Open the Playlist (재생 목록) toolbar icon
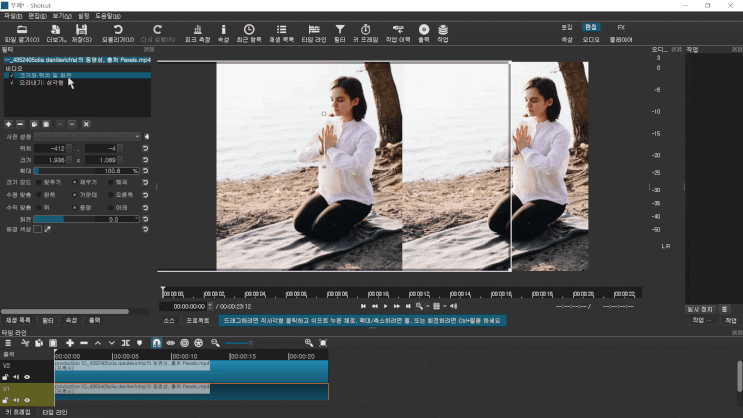The width and height of the screenshot is (743, 418). pyautogui.click(x=281, y=29)
